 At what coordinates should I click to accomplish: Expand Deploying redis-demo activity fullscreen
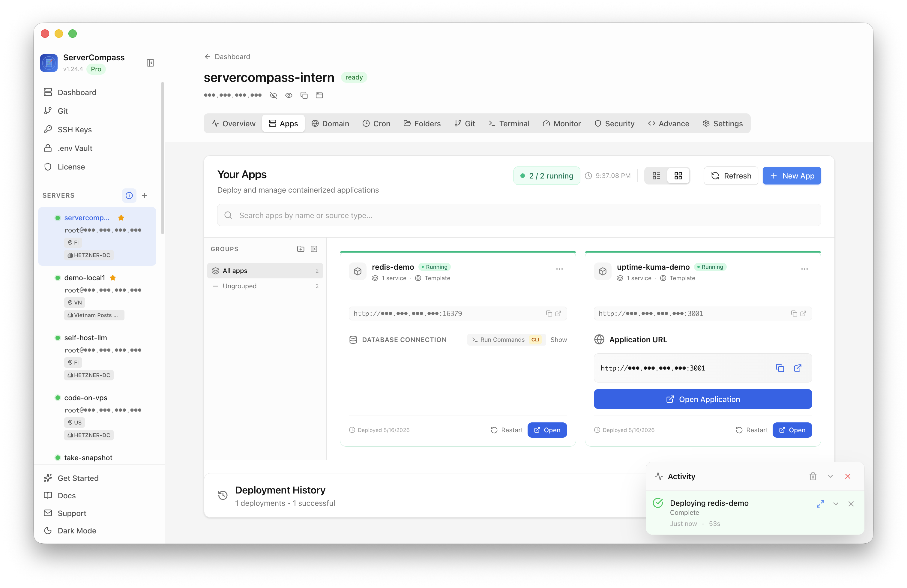click(x=821, y=504)
